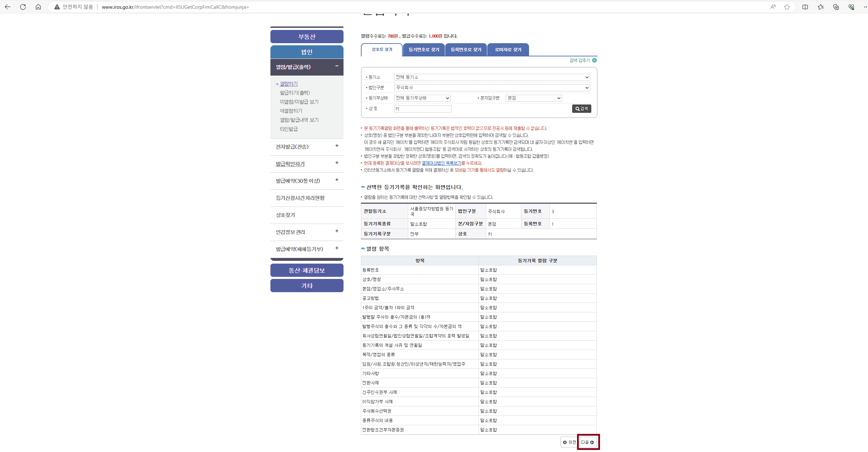868x452 pixels.
Task: Click the 상호 text input field
Action: point(423,109)
